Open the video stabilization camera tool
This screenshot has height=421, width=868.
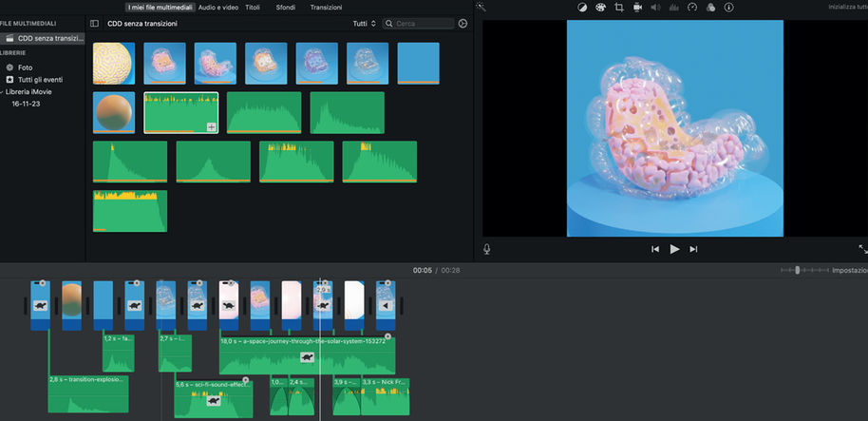pos(637,8)
